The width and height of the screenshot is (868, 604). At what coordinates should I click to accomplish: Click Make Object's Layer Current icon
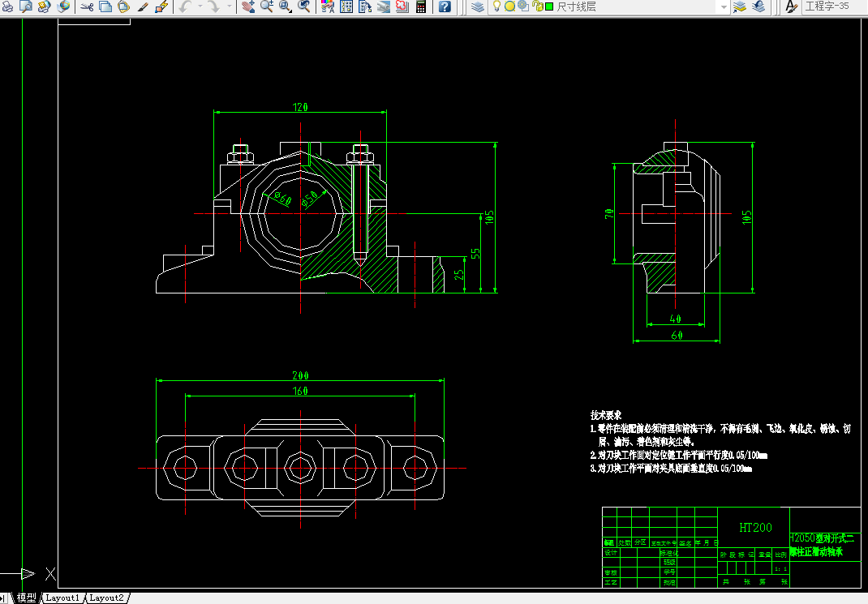point(740,6)
